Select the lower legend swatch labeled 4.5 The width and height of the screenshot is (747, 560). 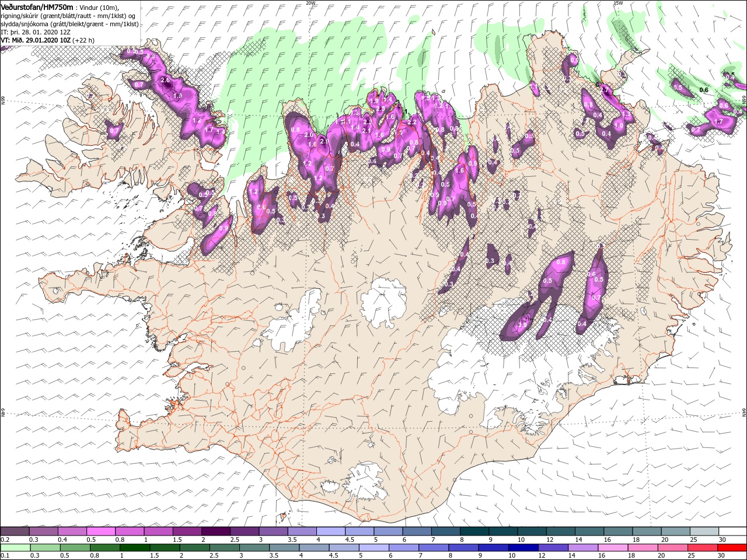tap(343, 548)
